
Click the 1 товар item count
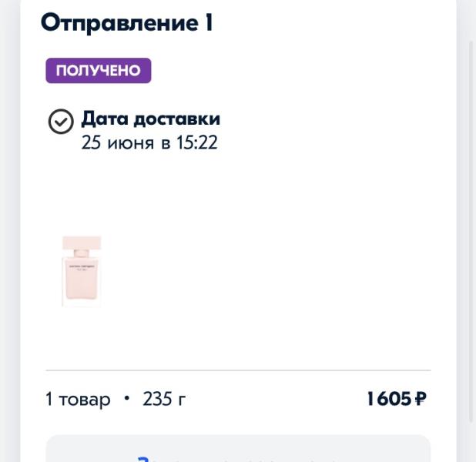click(x=78, y=399)
